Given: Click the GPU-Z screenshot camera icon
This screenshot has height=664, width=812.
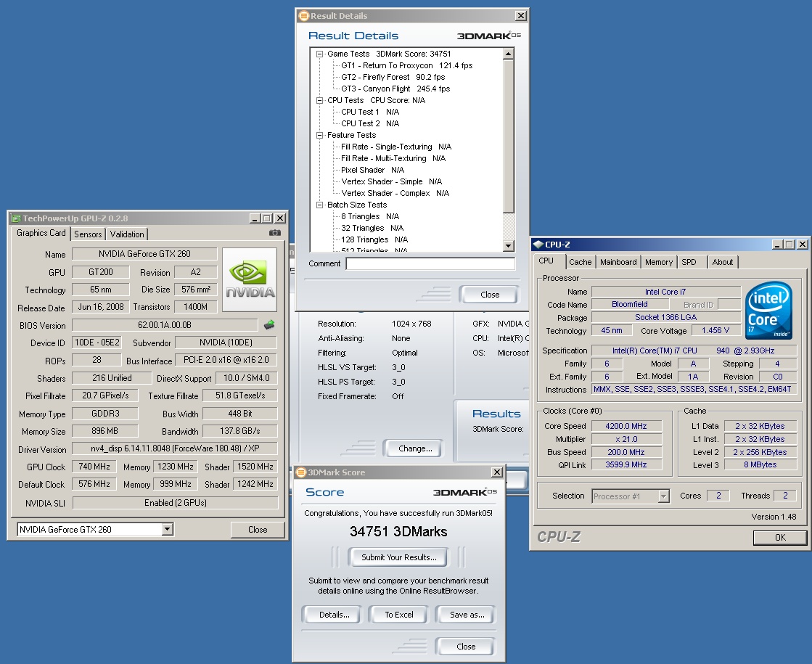Looking at the screenshot, I should click(275, 233).
